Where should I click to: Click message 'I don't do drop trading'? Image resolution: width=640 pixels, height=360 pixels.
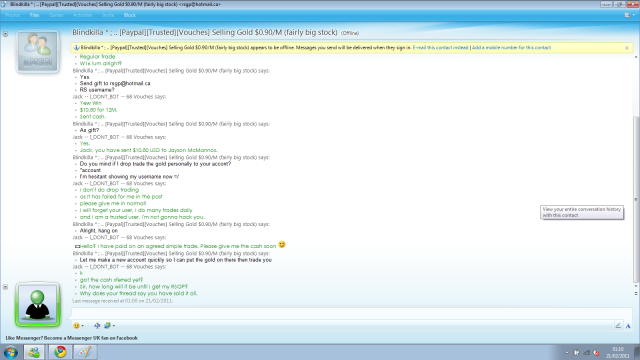point(109,190)
